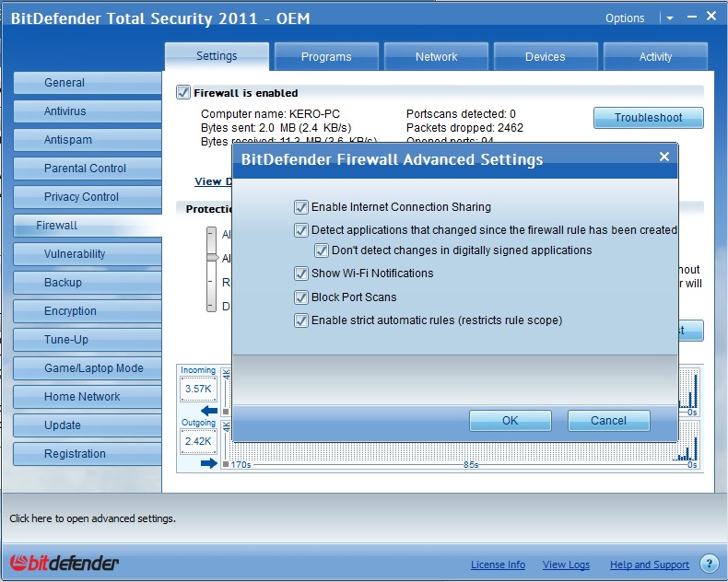Toggle Block Port Scans checkbox

[300, 297]
